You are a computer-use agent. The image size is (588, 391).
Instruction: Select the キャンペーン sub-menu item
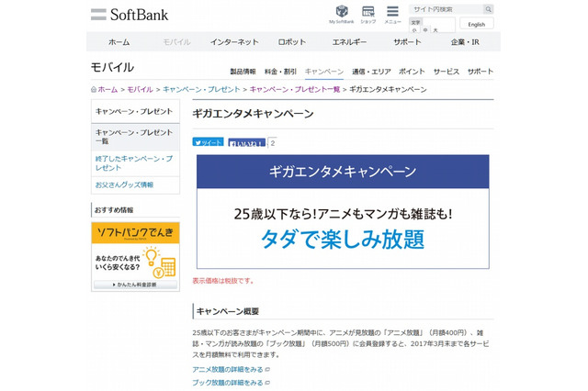[x=324, y=72]
